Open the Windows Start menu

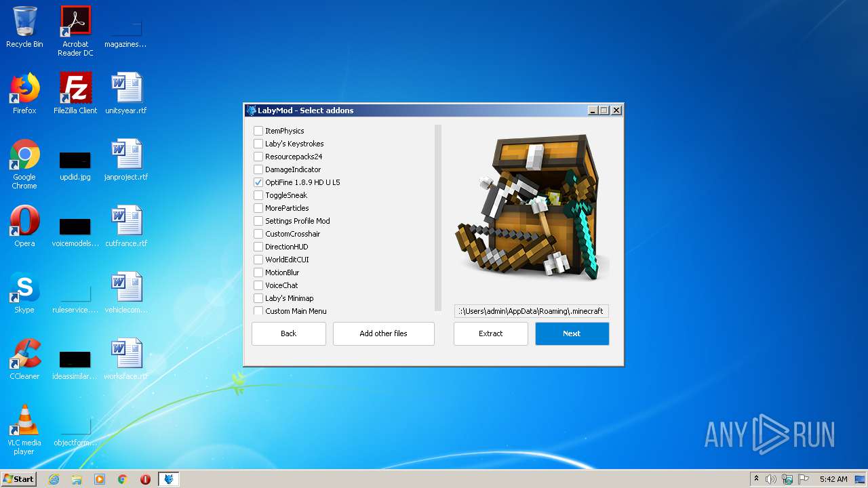[x=18, y=479]
